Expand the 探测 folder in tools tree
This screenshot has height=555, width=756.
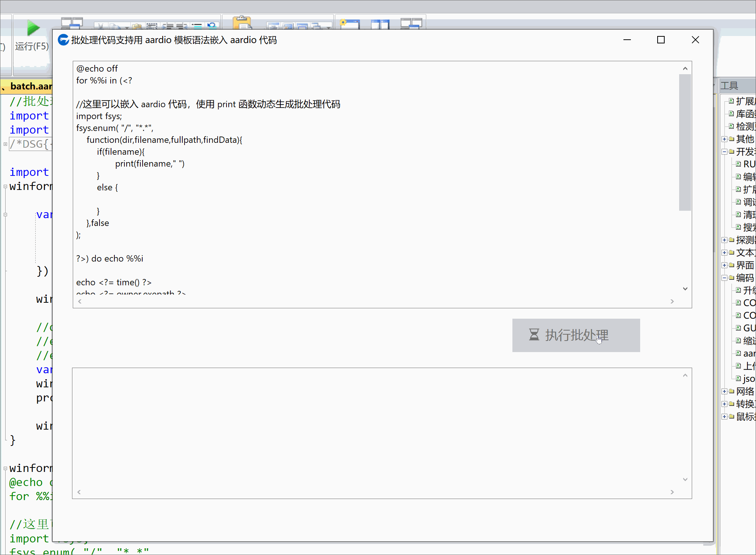724,240
